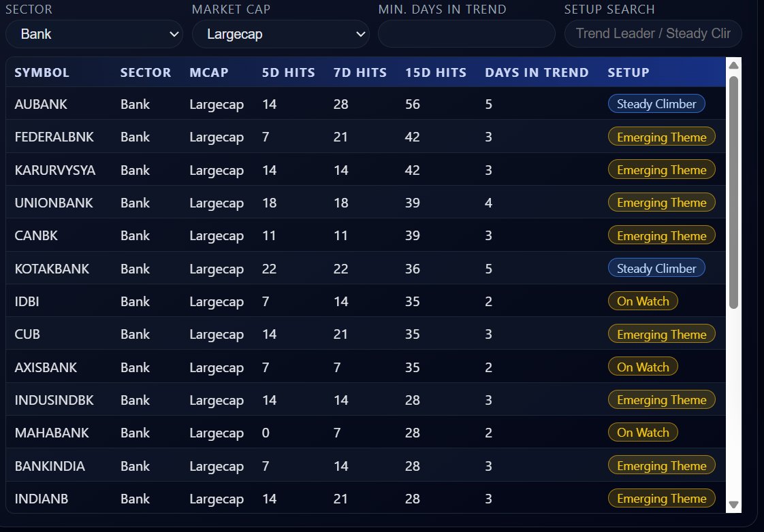
Task: Click KOTAKBANK's Steady Climber badge
Action: coord(656,268)
